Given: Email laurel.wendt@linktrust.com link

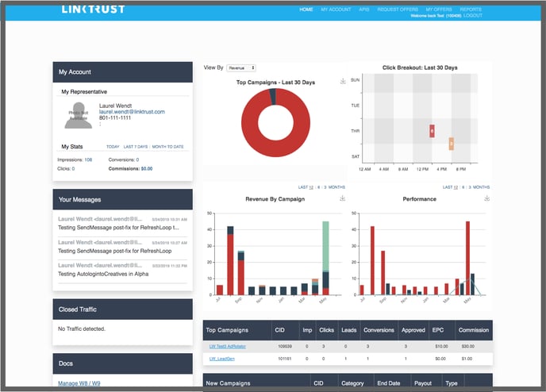Looking at the screenshot, I should pos(132,112).
